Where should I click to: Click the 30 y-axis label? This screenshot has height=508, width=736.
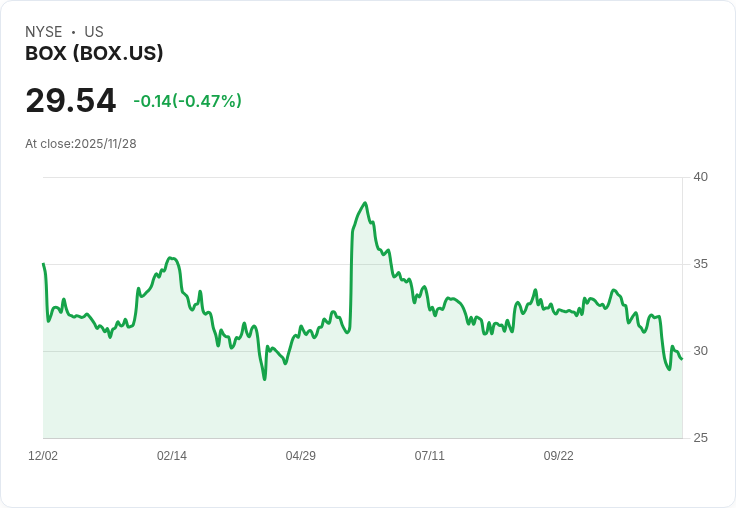(700, 351)
